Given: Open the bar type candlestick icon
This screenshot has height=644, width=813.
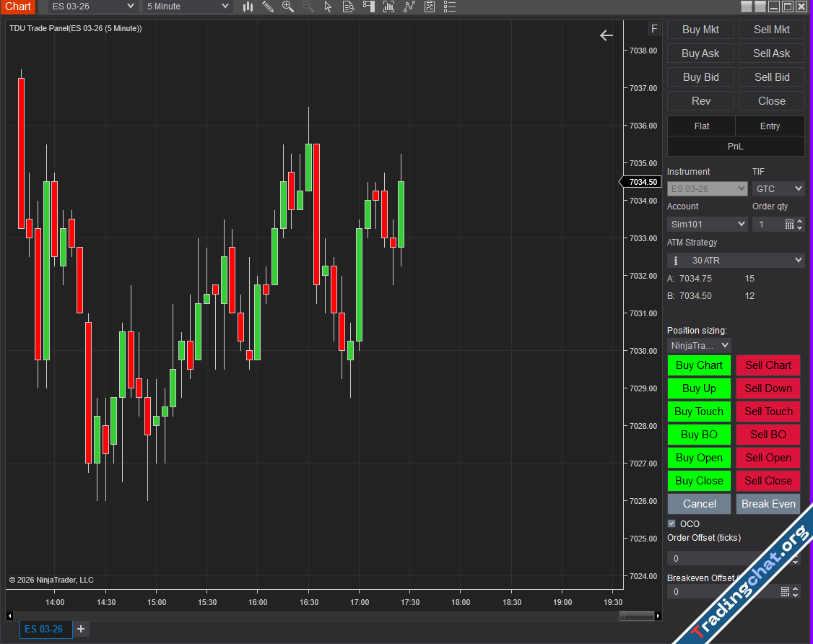Looking at the screenshot, I should coord(248,6).
